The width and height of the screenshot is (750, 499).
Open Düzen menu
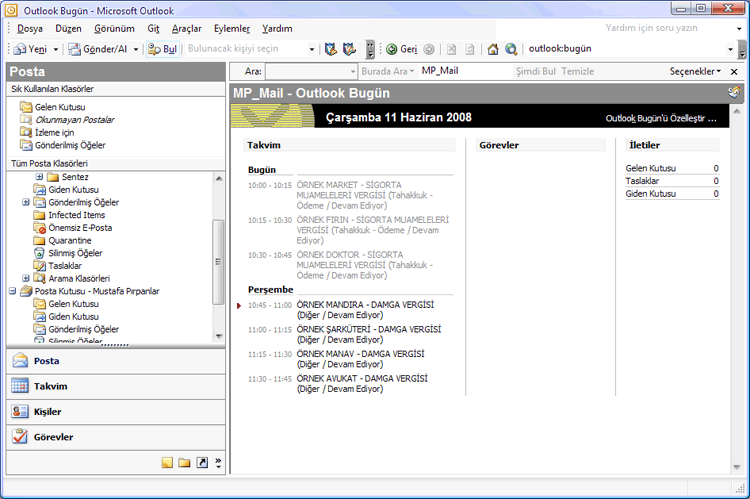click(x=68, y=29)
